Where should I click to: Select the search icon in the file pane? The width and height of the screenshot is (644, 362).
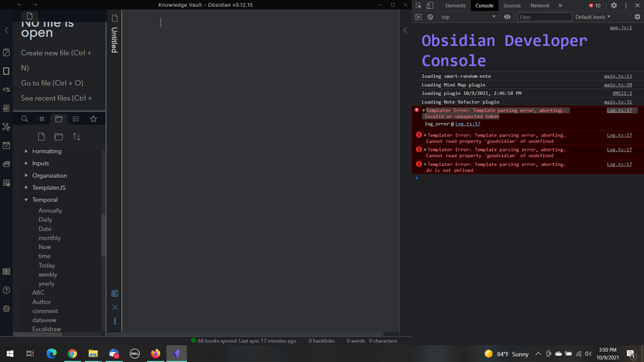point(25,119)
